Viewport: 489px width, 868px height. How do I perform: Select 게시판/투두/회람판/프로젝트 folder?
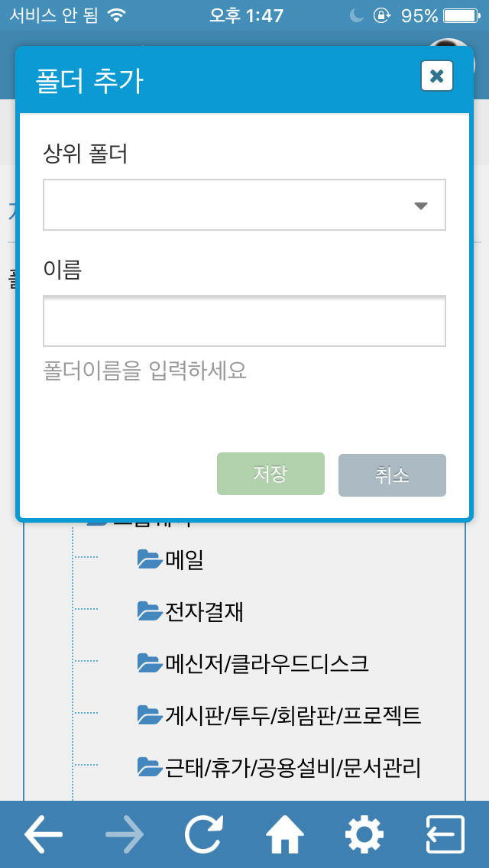[293, 715]
